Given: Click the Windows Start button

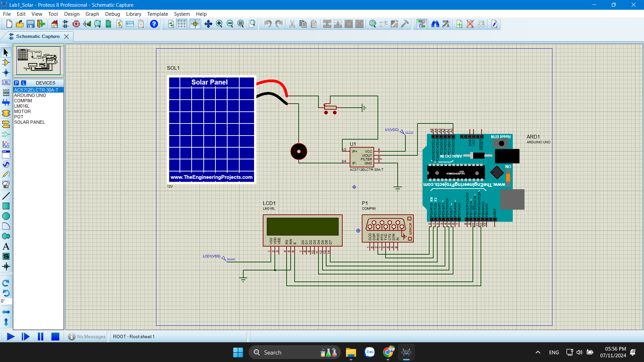Looking at the screenshot, I should (x=238, y=352).
